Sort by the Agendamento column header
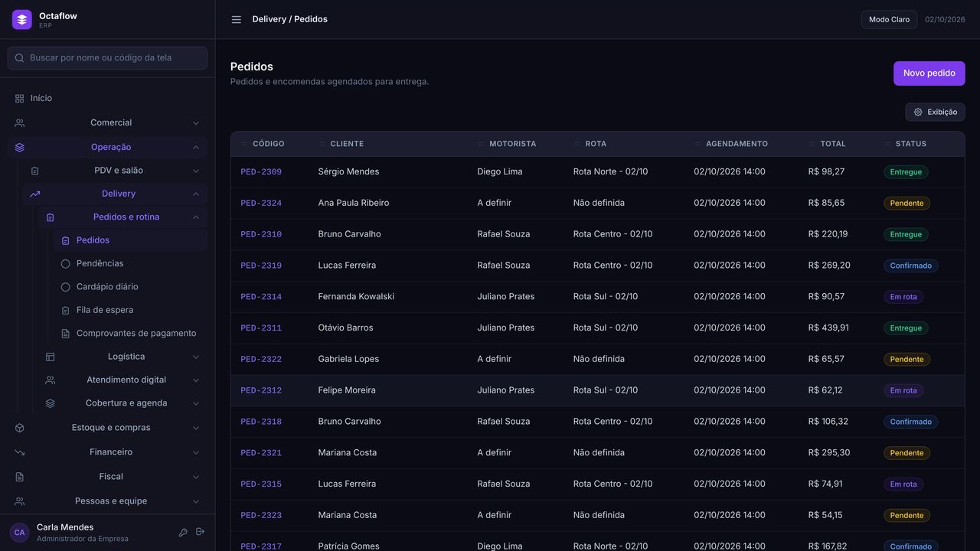Image resolution: width=980 pixels, height=551 pixels. [x=737, y=144]
